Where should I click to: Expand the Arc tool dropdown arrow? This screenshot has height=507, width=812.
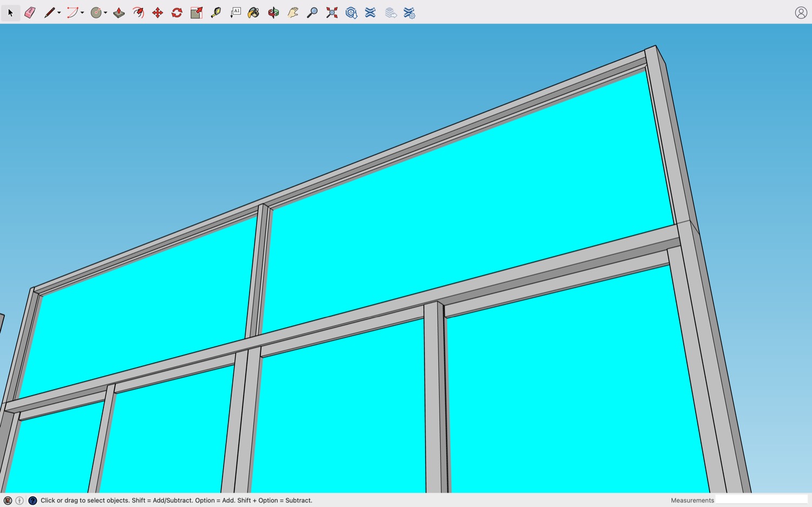click(82, 13)
